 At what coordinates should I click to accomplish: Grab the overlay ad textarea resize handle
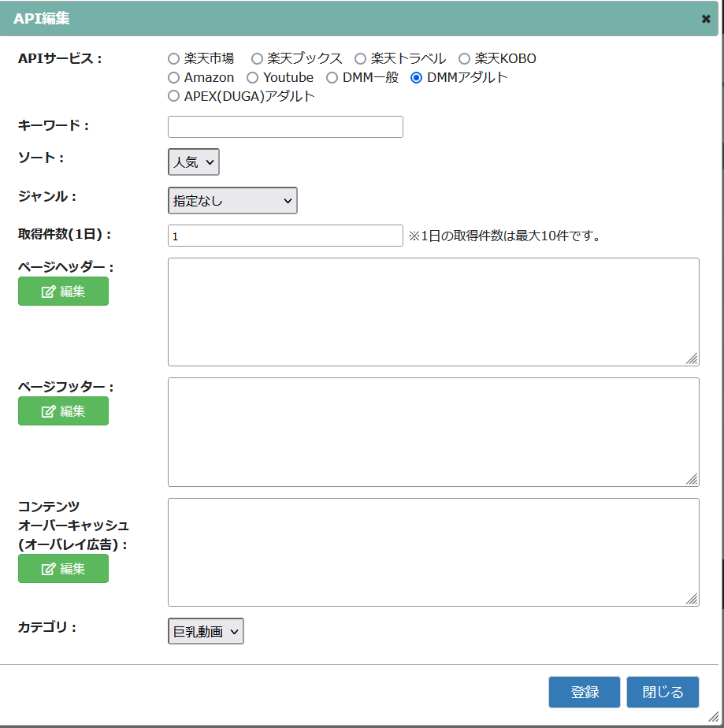tap(692, 599)
